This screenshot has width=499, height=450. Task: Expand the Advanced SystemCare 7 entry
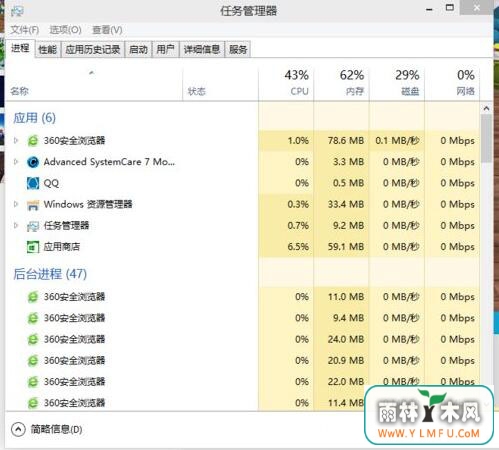tap(16, 162)
